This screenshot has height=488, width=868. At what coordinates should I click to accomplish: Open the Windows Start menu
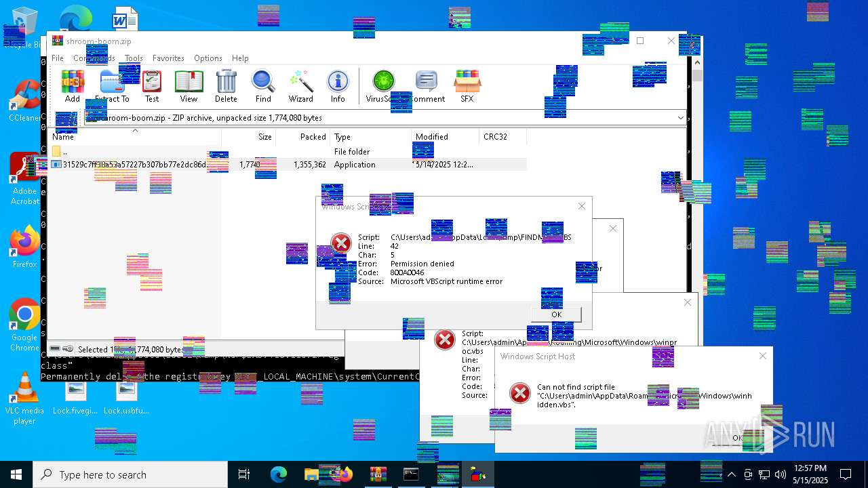pos(16,474)
